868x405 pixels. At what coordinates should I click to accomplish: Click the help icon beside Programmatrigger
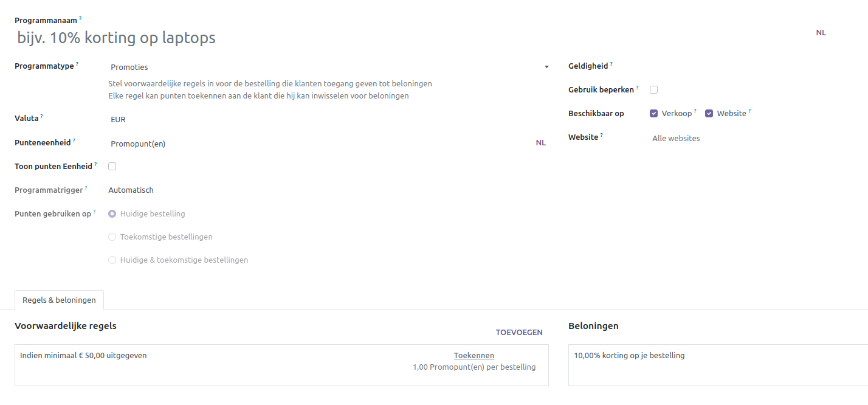[85, 188]
